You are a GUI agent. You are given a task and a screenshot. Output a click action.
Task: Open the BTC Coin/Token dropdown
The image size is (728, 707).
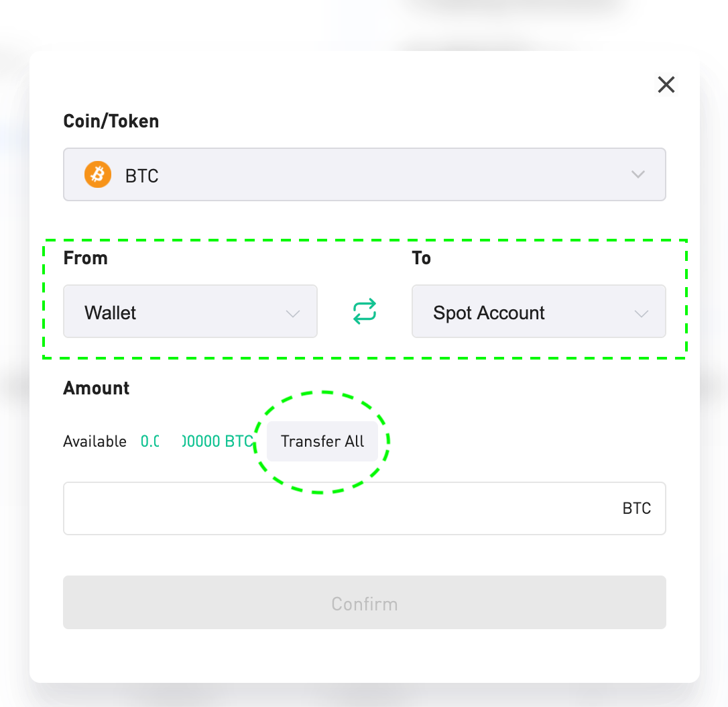[365, 174]
